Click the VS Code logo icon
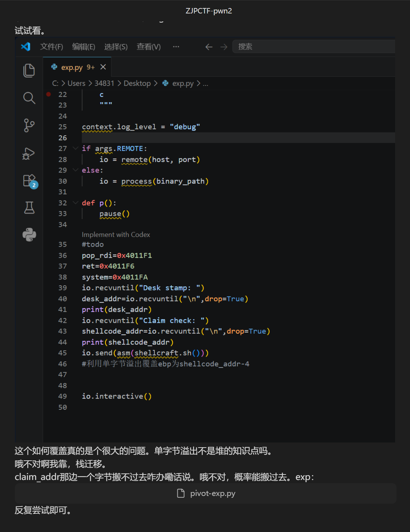The width and height of the screenshot is (410, 532). point(25,47)
